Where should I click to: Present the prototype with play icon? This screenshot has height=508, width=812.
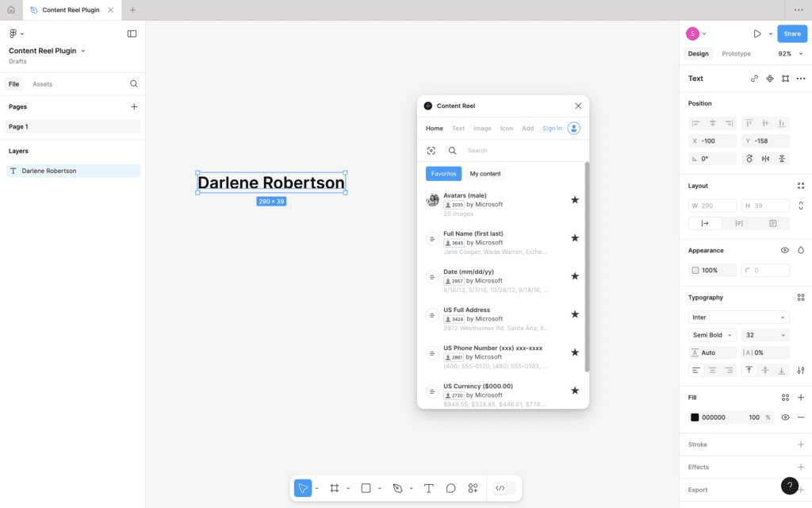757,33
